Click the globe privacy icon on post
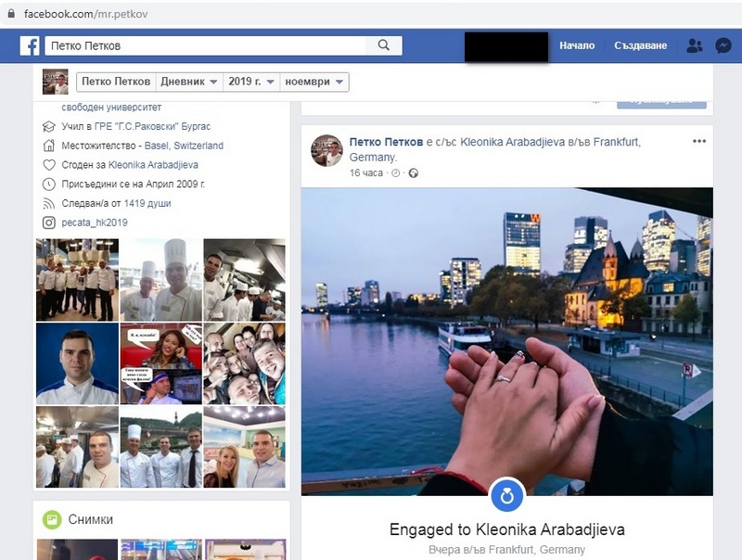The height and width of the screenshot is (560, 742). point(414,173)
